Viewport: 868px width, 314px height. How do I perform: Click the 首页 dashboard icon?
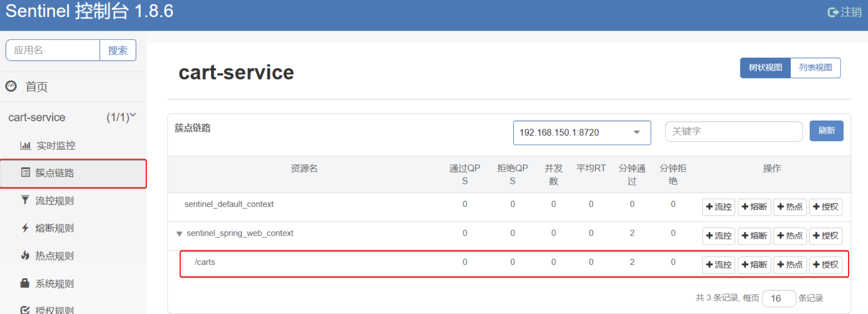tap(11, 86)
